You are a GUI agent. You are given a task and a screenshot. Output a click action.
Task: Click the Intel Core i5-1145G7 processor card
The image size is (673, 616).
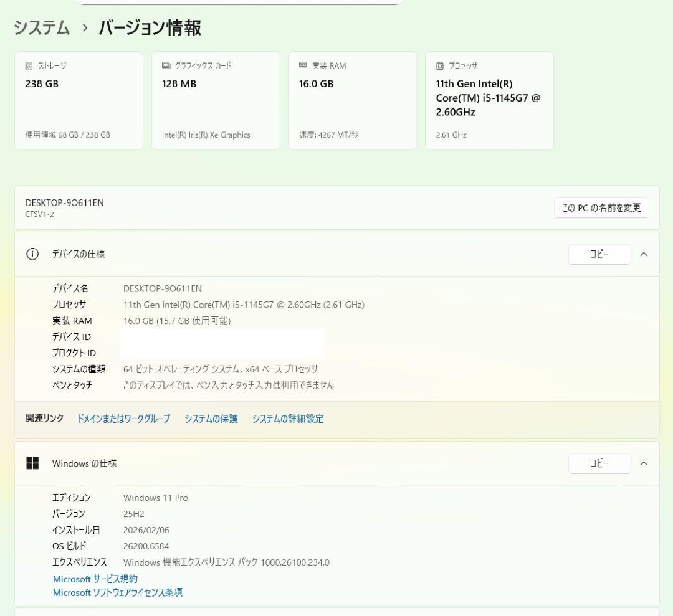click(x=489, y=100)
